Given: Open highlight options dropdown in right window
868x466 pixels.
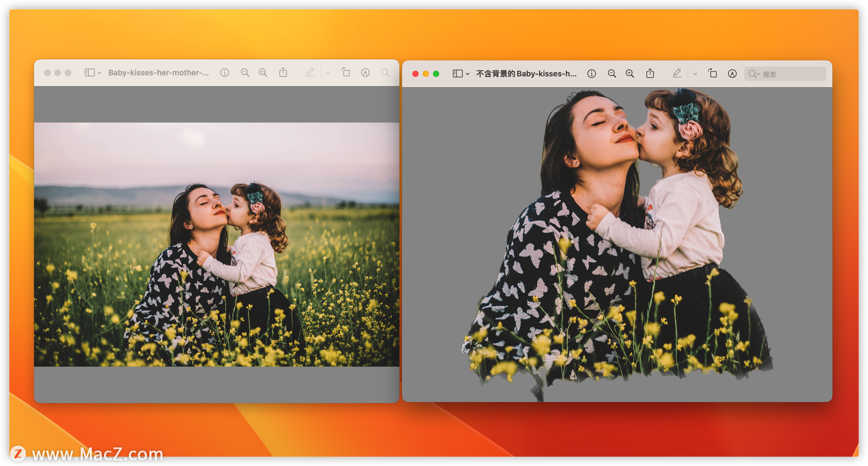Looking at the screenshot, I should [x=695, y=74].
